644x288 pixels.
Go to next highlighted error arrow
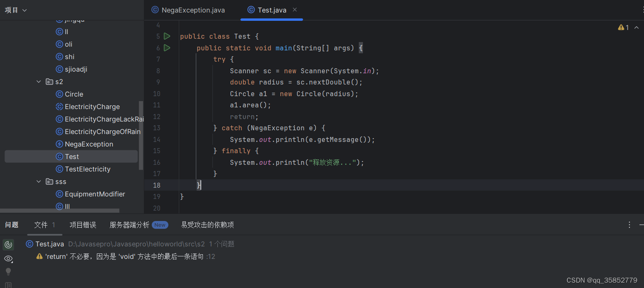[x=637, y=27]
